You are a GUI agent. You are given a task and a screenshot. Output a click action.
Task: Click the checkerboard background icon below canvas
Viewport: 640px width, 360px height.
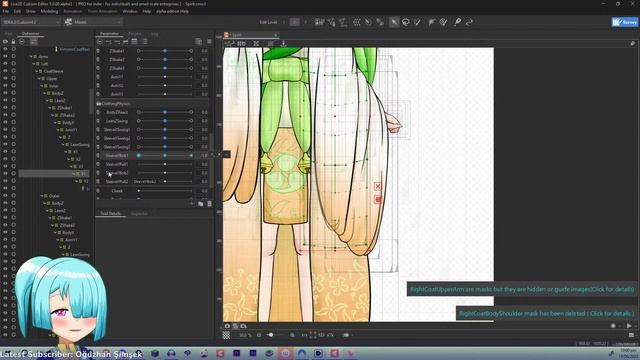click(x=226, y=335)
